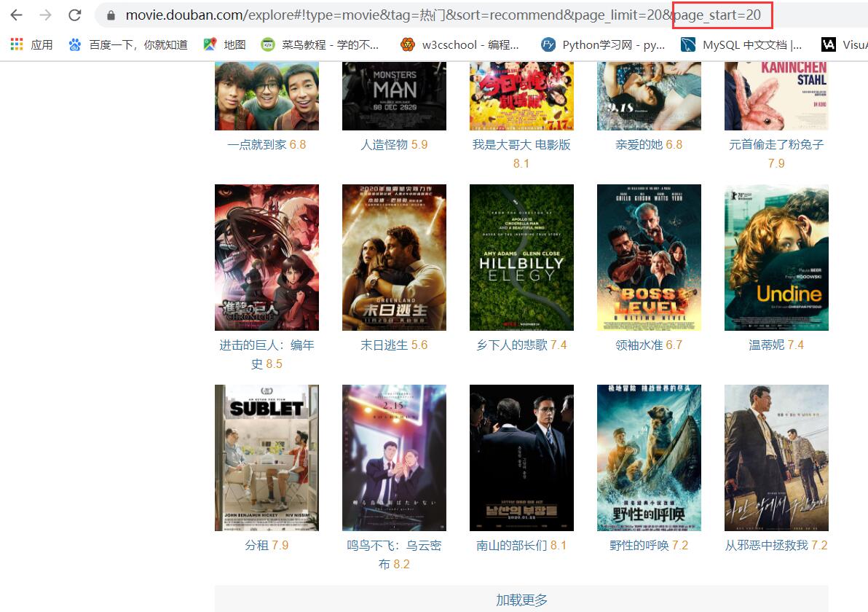Viewport: 868px width, 612px height.
Task: Open the 亲爱的她 movie poster
Action: point(649,96)
